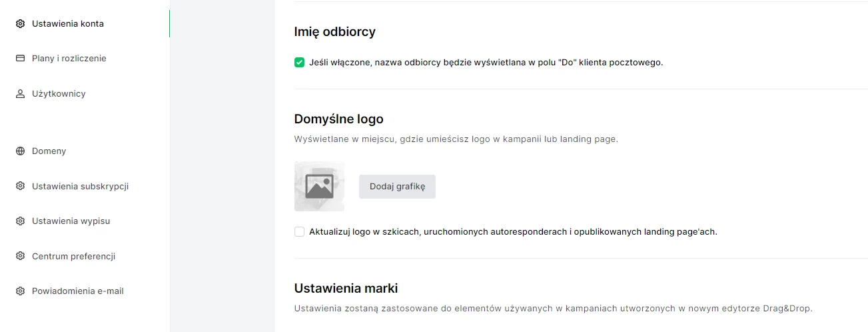Click the gear icon beside Ustawienia subskrypcji
Image resolution: width=868 pixels, height=332 pixels.
20,186
